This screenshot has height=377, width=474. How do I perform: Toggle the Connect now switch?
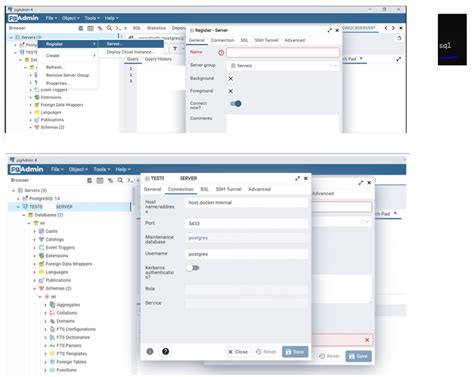point(236,104)
